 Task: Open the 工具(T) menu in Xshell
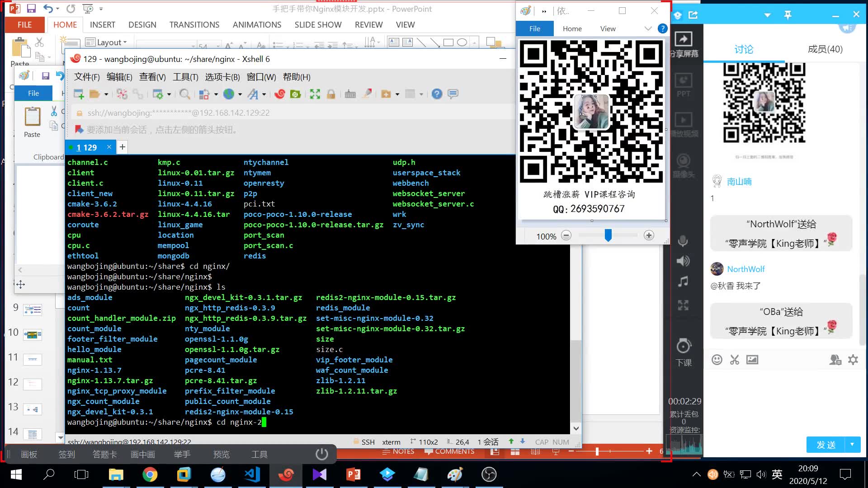coord(185,77)
